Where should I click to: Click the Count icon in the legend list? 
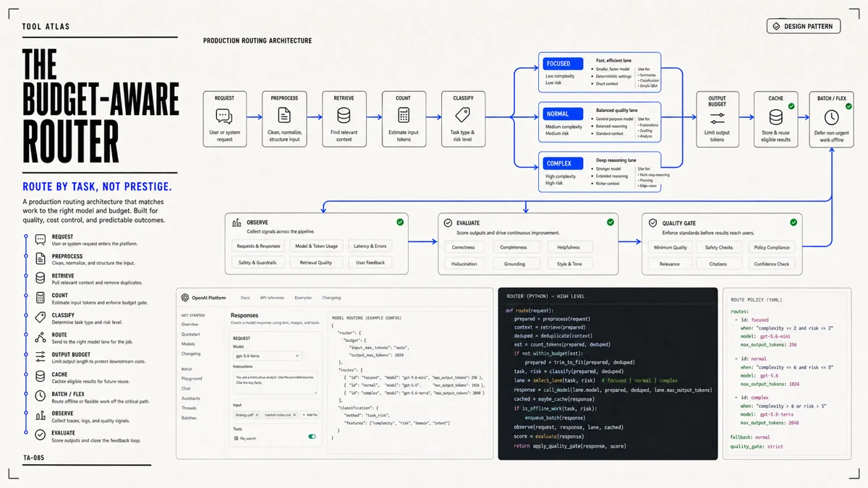(x=41, y=299)
